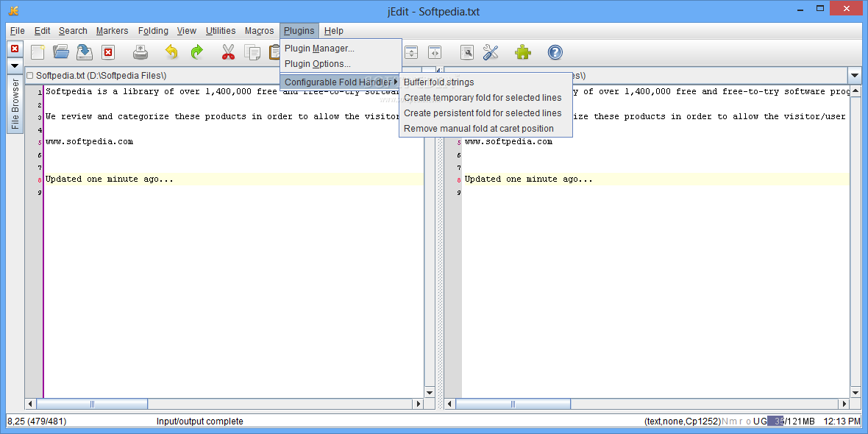This screenshot has width=868, height=434.
Task: Open the Utilities menu
Action: tap(221, 31)
